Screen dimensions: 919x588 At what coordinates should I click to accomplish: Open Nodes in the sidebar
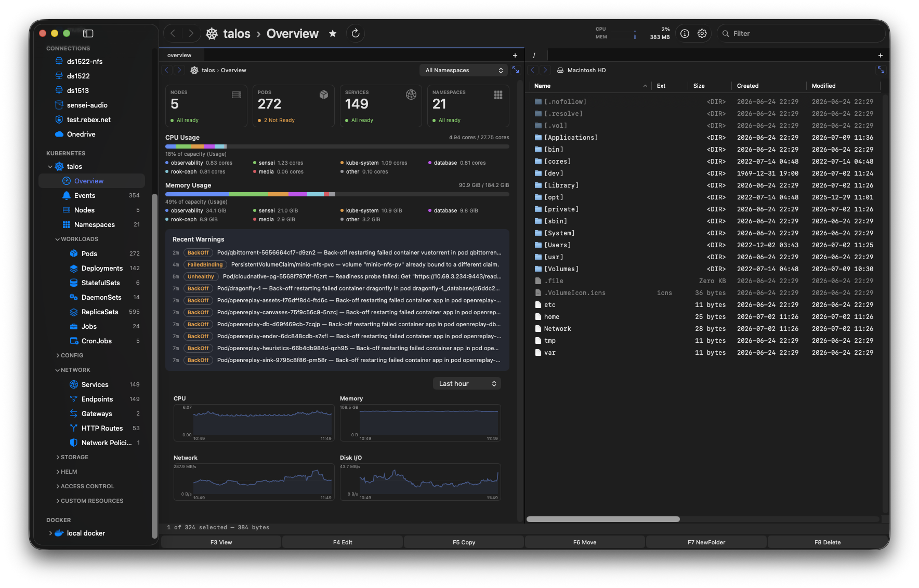[x=92, y=210]
